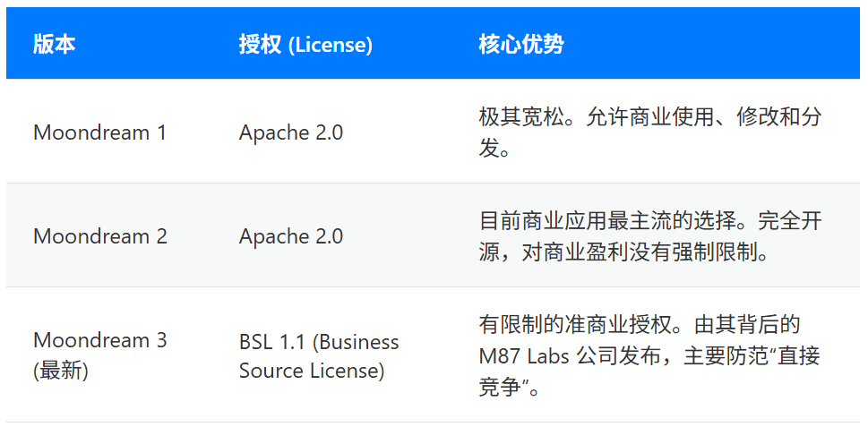Select the Moondream 2 cell
The image size is (868, 427).
[x=100, y=236]
